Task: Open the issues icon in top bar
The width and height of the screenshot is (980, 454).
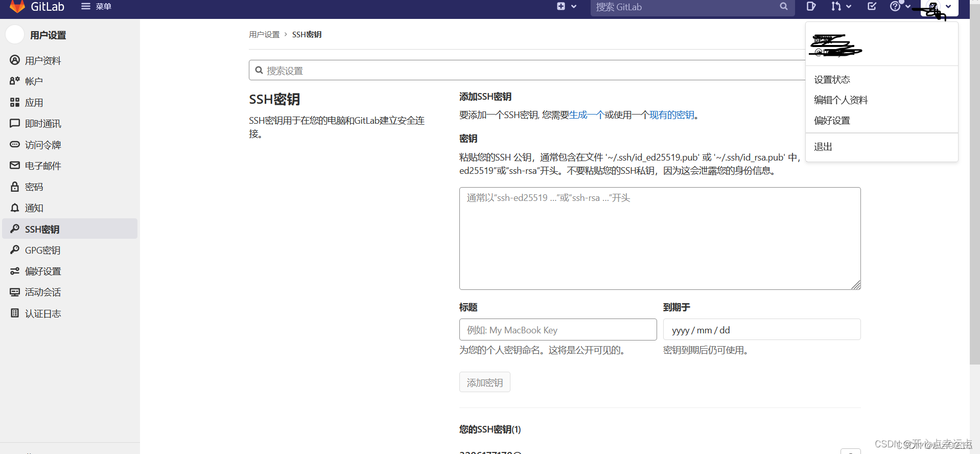Action: [x=811, y=6]
